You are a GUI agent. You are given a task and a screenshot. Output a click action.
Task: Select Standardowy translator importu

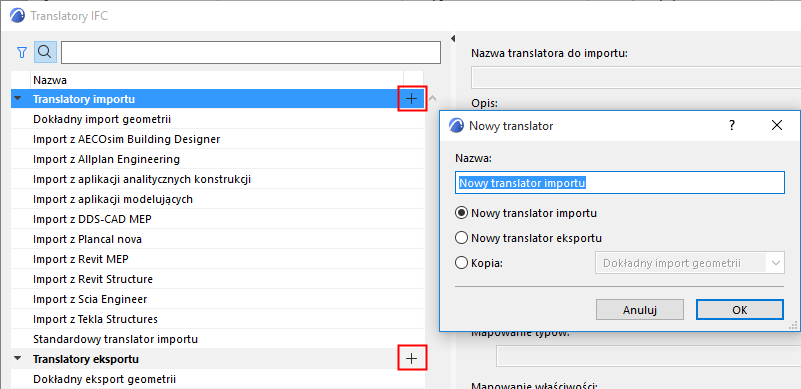(217, 339)
